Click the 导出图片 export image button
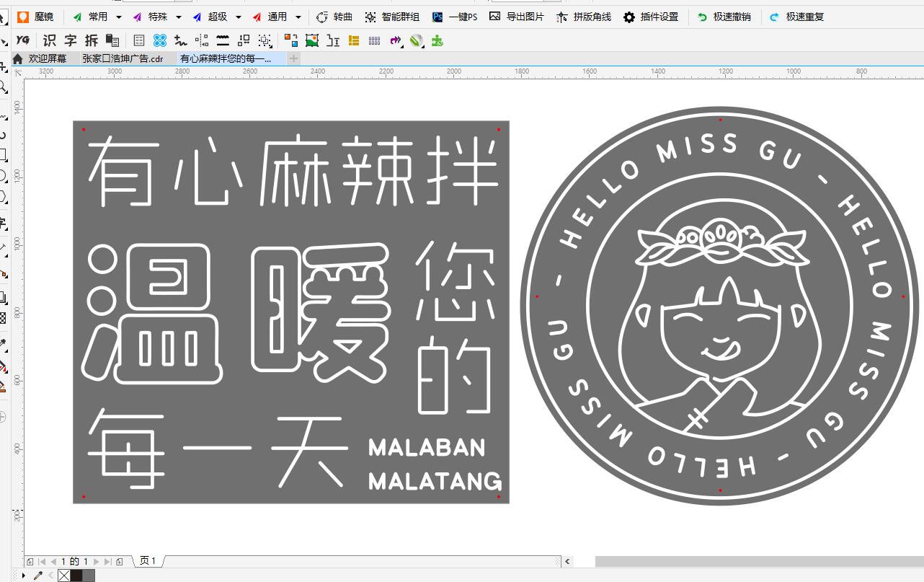924x582 pixels. pos(517,17)
